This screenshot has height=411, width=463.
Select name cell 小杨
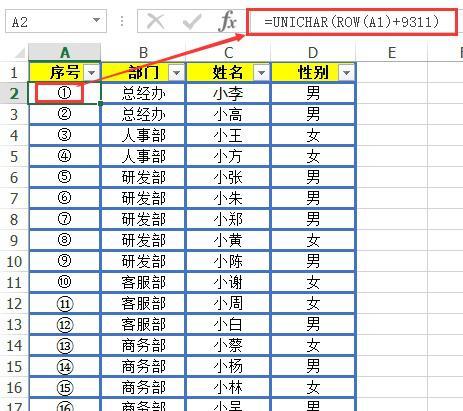pos(228,366)
